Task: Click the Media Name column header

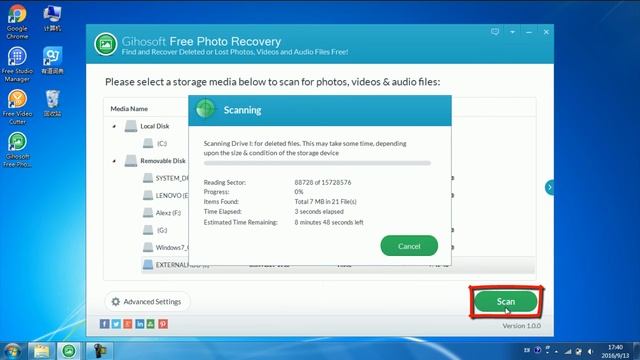Action: click(x=129, y=109)
